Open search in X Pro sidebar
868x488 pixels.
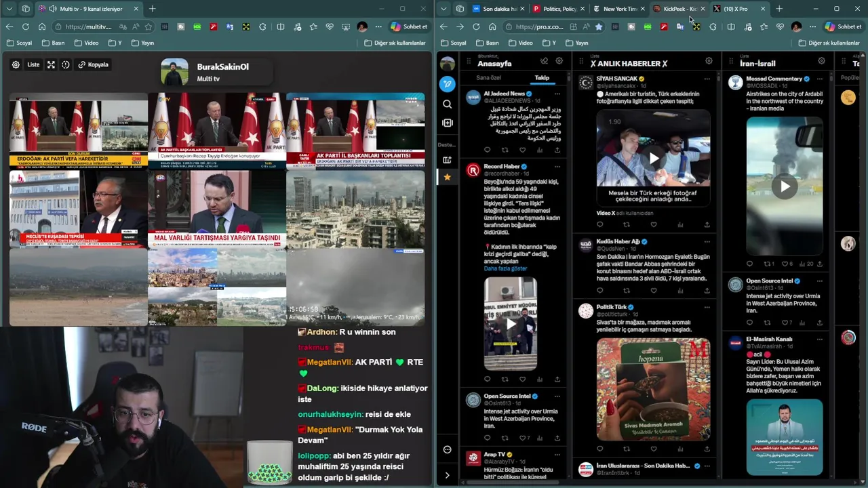pos(447,104)
